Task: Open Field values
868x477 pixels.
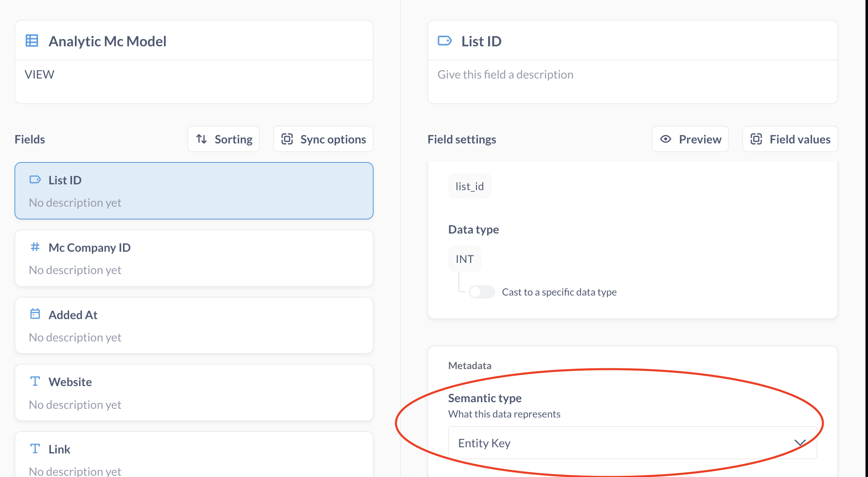Action: pyautogui.click(x=790, y=139)
